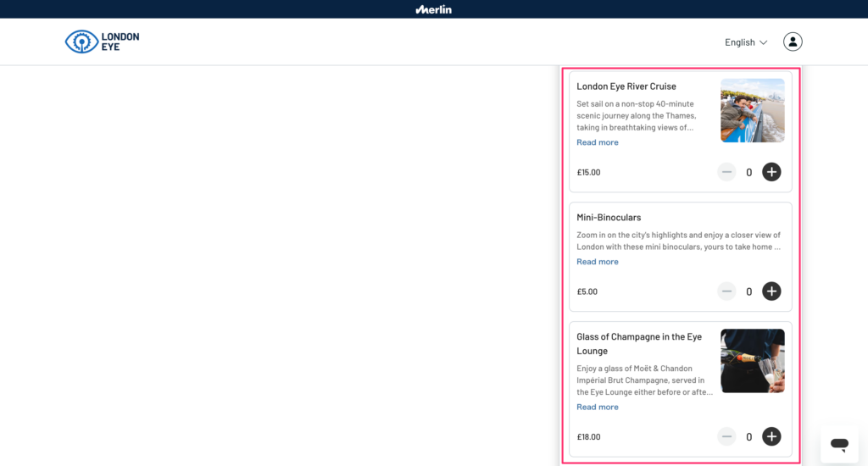Image resolution: width=868 pixels, height=466 pixels.
Task: Click the London Eye logo
Action: 103,42
